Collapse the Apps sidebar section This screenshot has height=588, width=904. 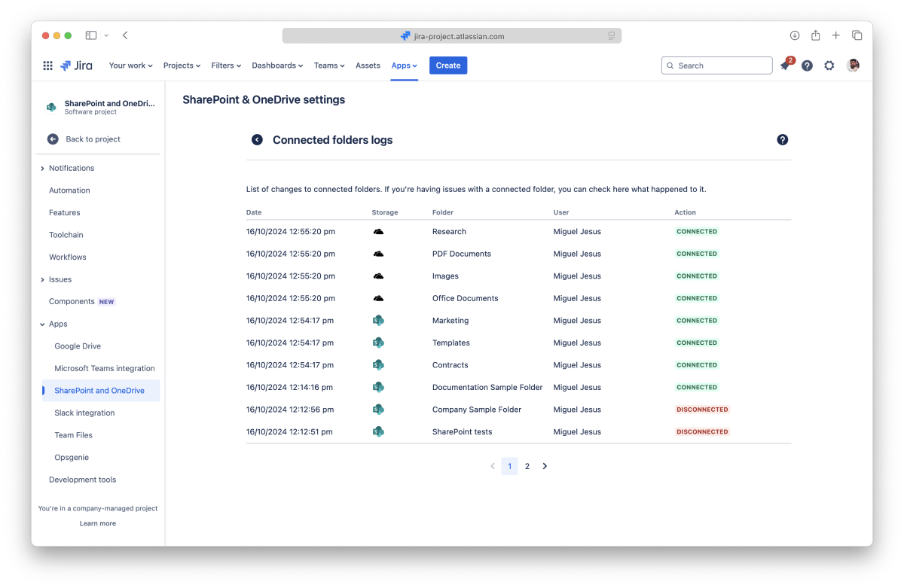pyautogui.click(x=42, y=324)
